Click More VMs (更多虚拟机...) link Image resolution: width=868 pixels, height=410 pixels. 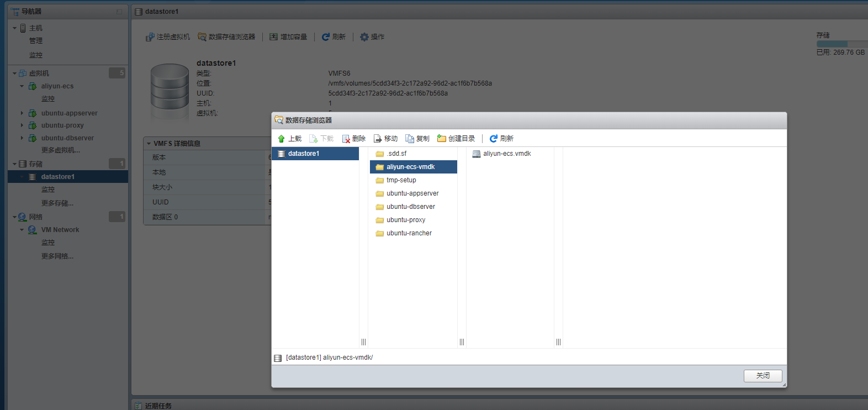[x=61, y=150]
